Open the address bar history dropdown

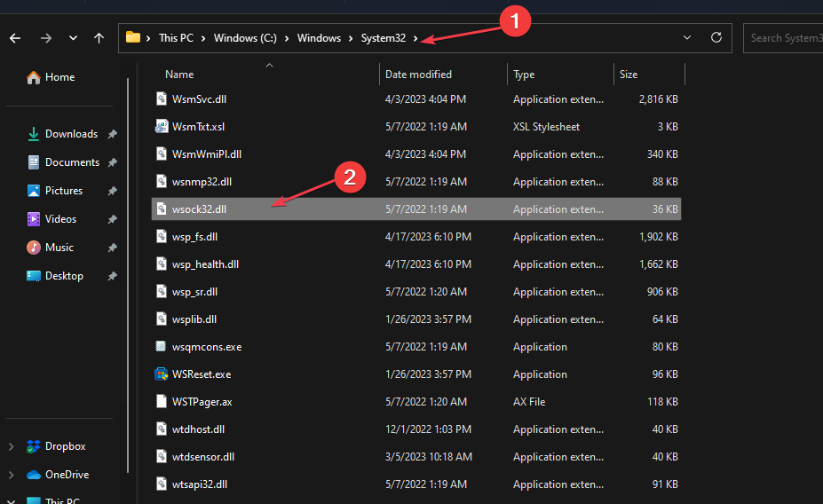click(687, 38)
